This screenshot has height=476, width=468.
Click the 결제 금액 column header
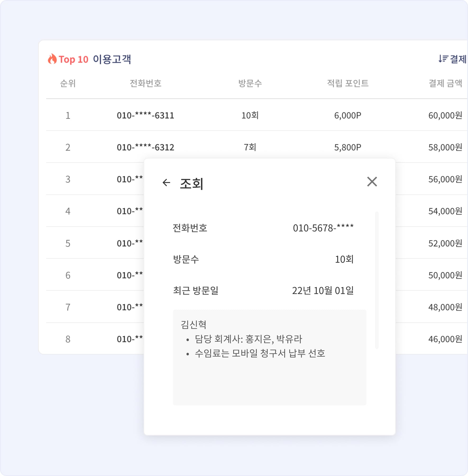[445, 83]
